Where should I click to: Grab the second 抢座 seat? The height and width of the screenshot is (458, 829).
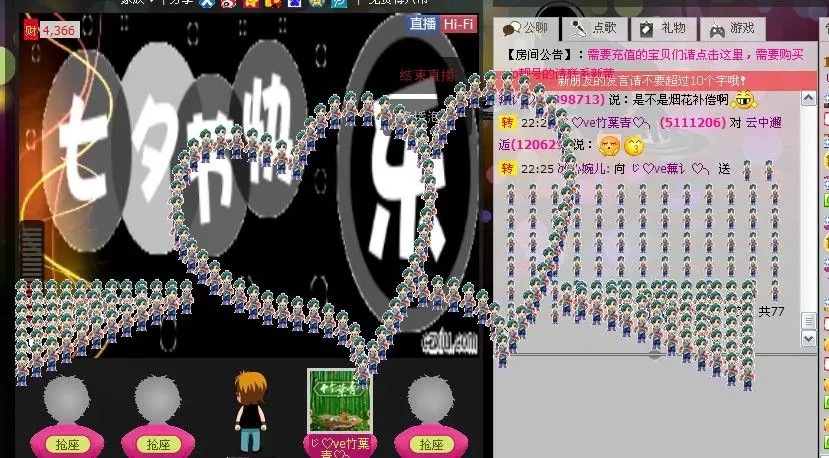[158, 444]
